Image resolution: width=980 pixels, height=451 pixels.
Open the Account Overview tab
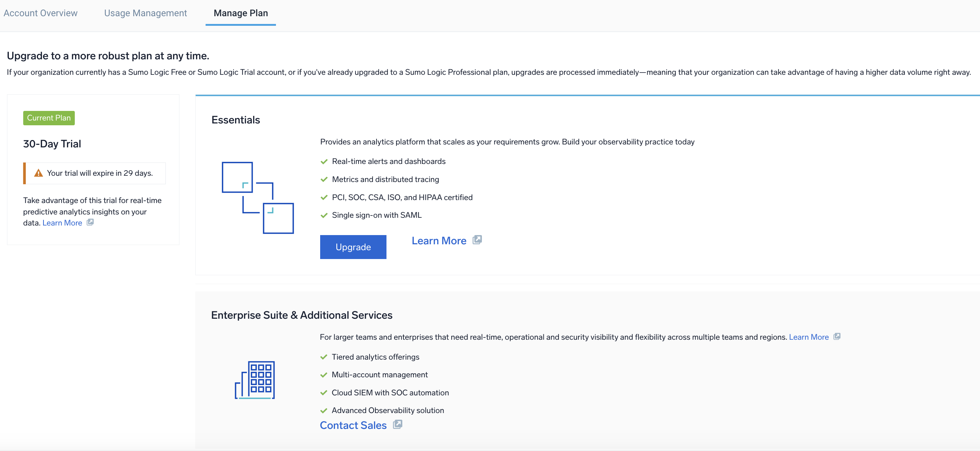(x=40, y=13)
